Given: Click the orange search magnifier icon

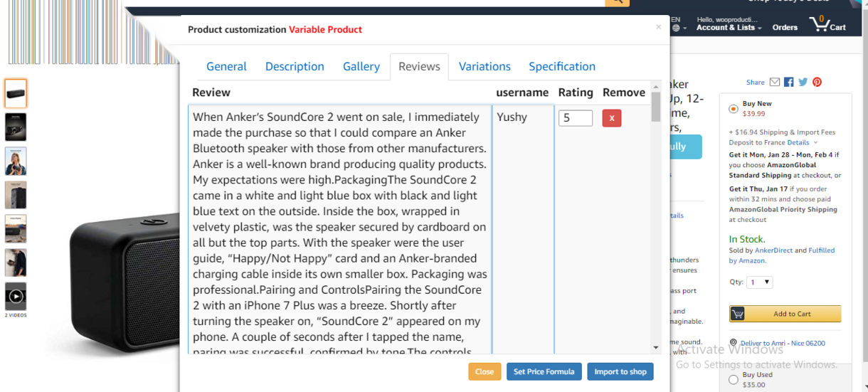Looking at the screenshot, I should coord(617,2).
